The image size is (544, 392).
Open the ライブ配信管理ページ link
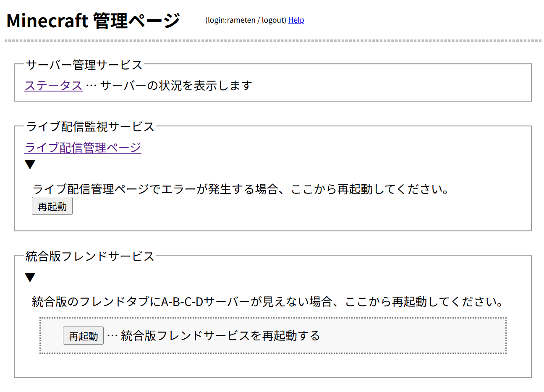point(83,147)
